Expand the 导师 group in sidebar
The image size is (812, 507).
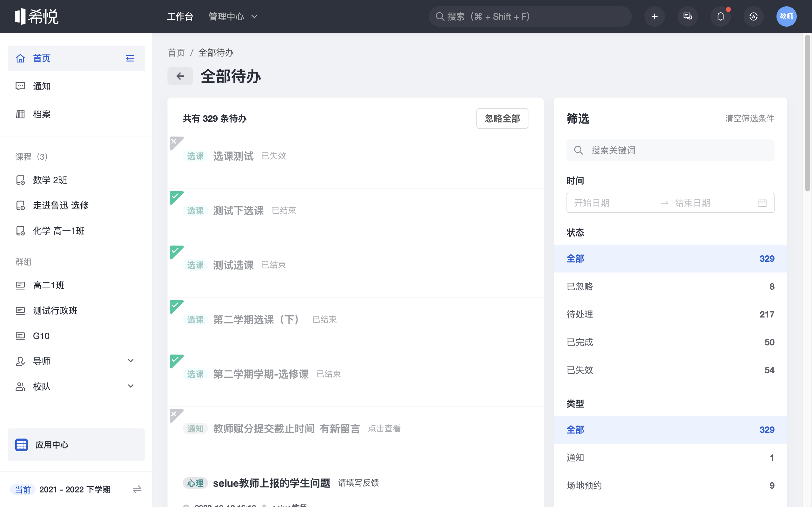tap(131, 361)
